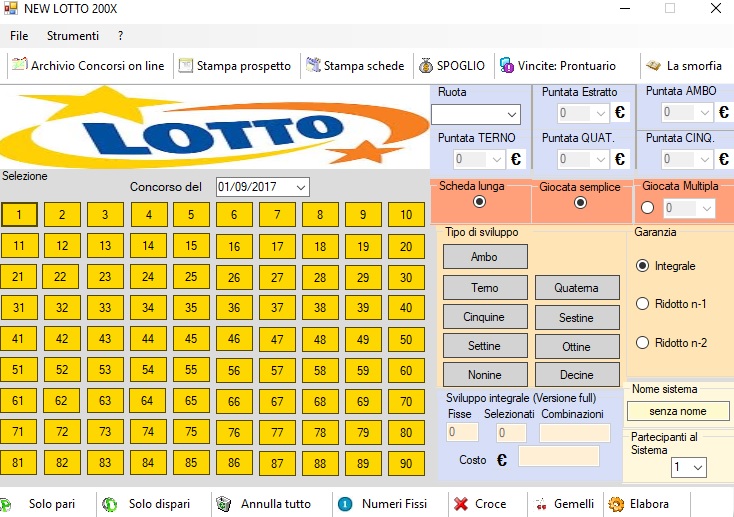The image size is (734, 517).
Task: Click the Ambo development button
Action: [485, 257]
